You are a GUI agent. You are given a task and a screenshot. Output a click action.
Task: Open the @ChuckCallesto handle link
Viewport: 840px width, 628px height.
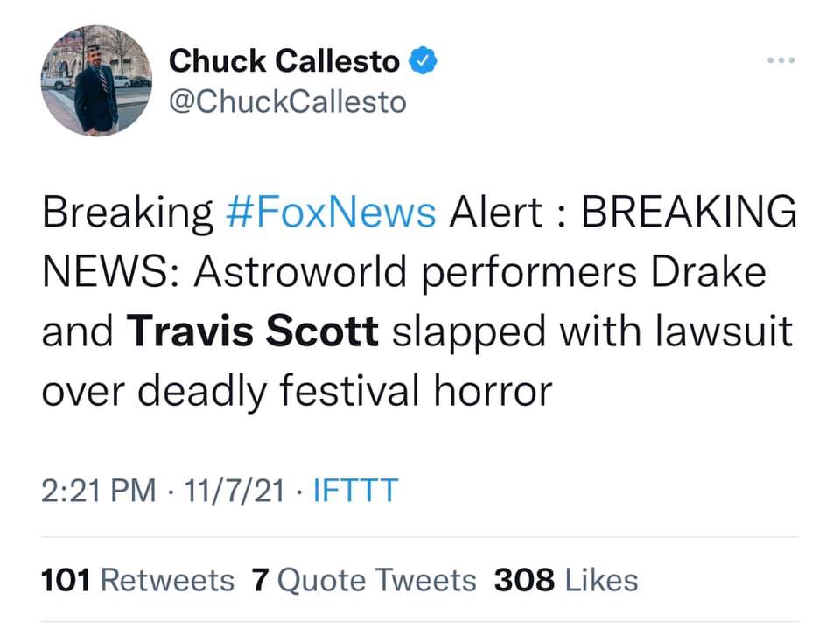click(x=287, y=101)
